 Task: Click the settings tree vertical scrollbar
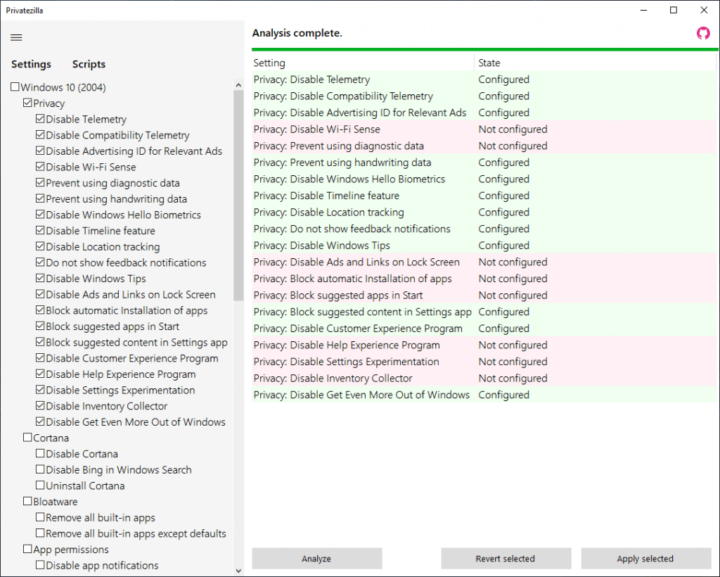tap(238, 200)
